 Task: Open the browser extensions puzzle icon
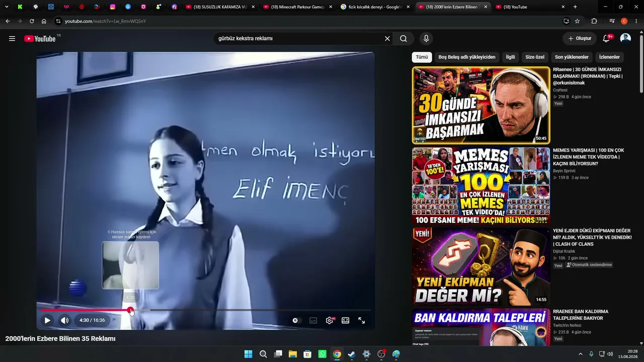pyautogui.click(x=594, y=21)
